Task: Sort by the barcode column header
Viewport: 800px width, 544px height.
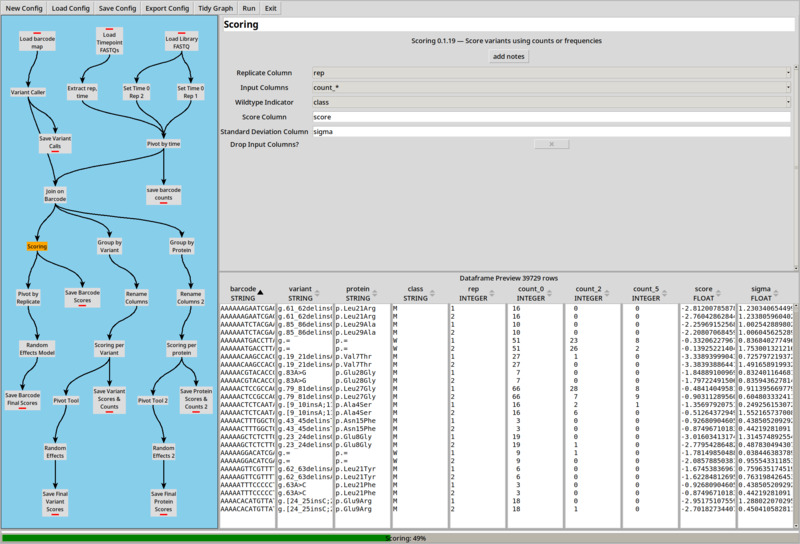Action: (x=247, y=293)
